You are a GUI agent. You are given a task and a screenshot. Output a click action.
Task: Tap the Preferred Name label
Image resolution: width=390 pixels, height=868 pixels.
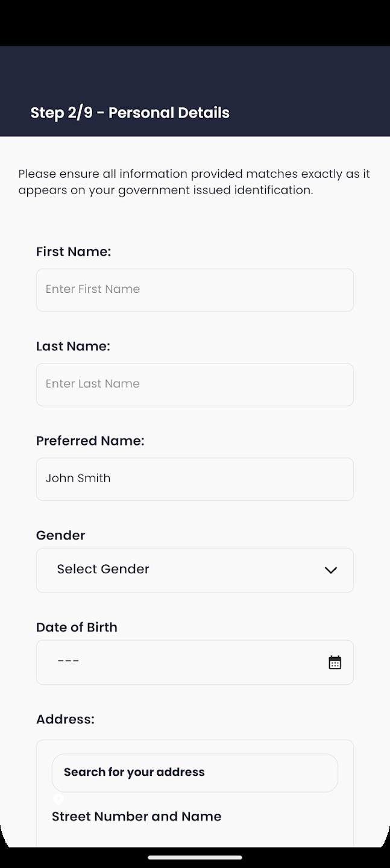(x=90, y=441)
